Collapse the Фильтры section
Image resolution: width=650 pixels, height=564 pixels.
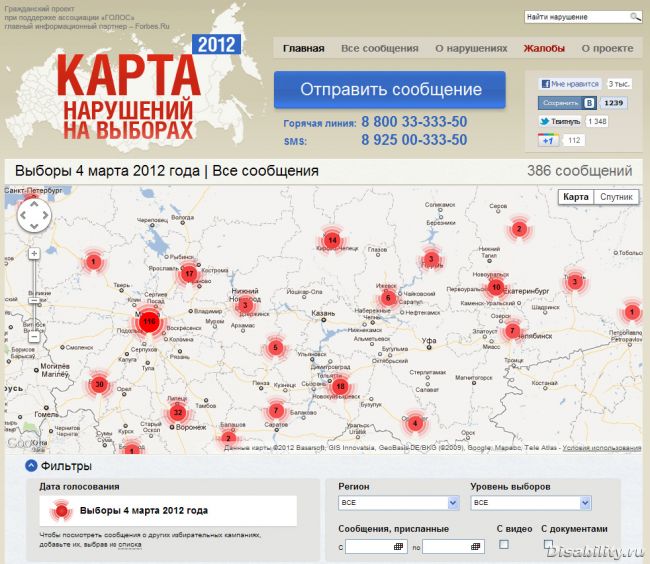pos(31,466)
